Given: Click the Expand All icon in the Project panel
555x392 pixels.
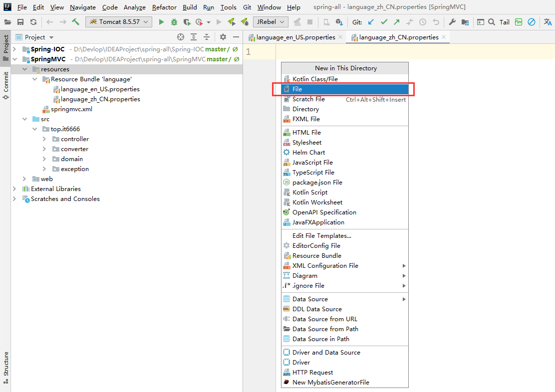Looking at the screenshot, I should pyautogui.click(x=194, y=37).
